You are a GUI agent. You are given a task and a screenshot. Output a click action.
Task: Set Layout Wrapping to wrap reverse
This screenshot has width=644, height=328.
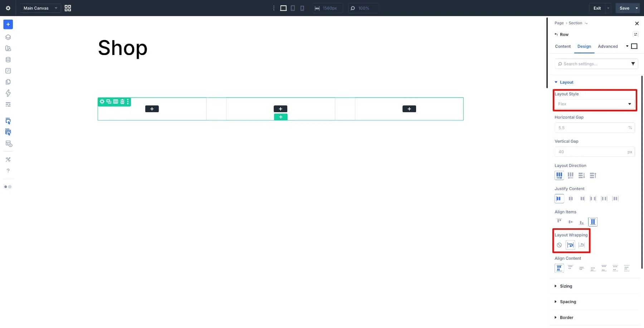[x=582, y=245]
